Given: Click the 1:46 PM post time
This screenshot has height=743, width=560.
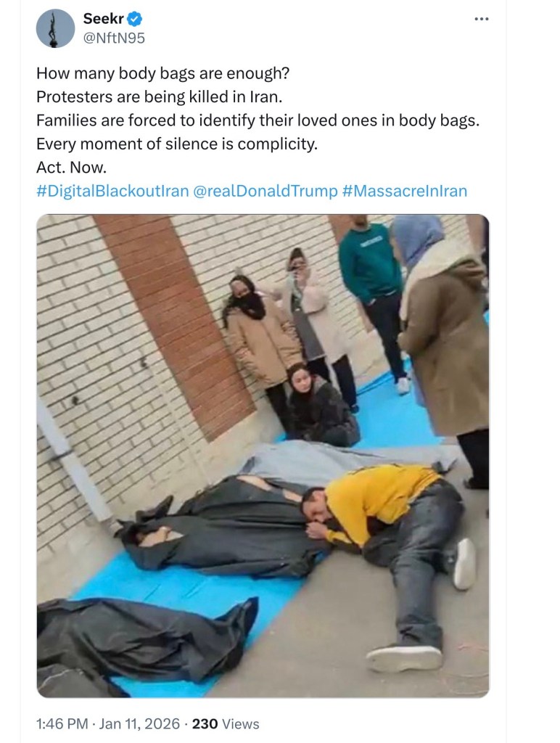Looking at the screenshot, I should click(62, 723).
